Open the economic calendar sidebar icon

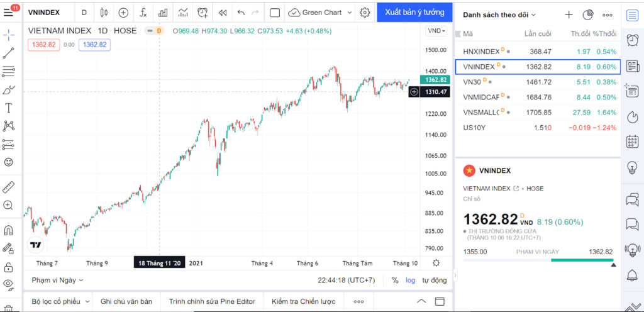[632, 142]
